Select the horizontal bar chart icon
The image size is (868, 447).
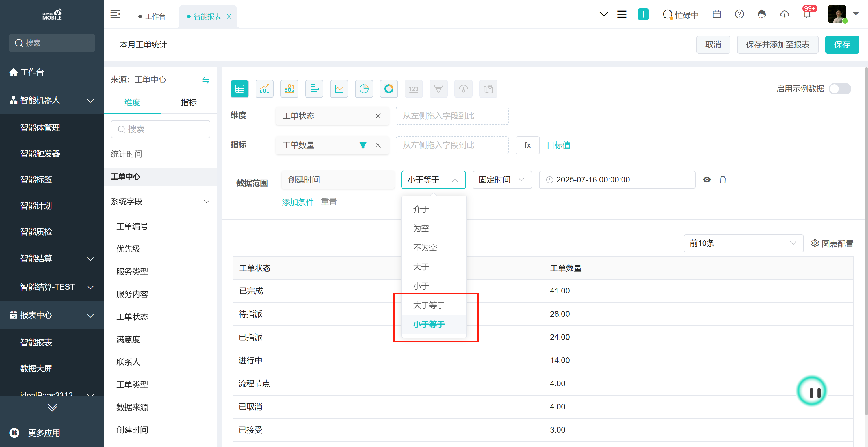point(314,89)
